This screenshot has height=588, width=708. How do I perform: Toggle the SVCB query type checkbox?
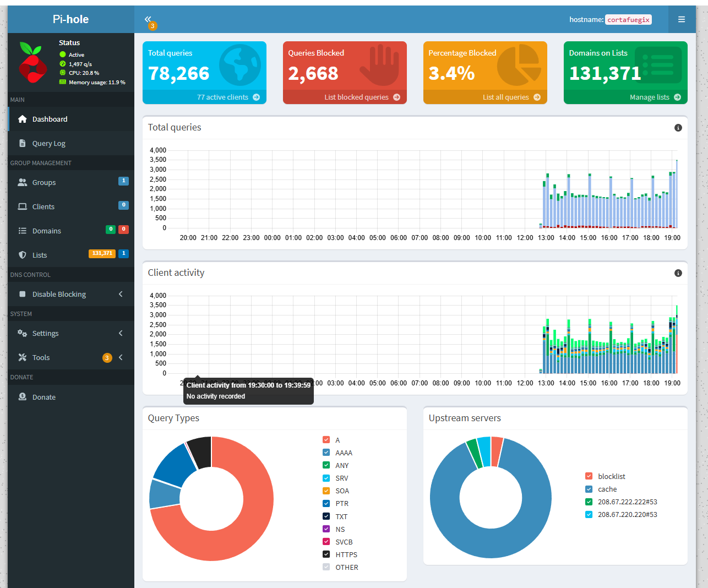326,542
